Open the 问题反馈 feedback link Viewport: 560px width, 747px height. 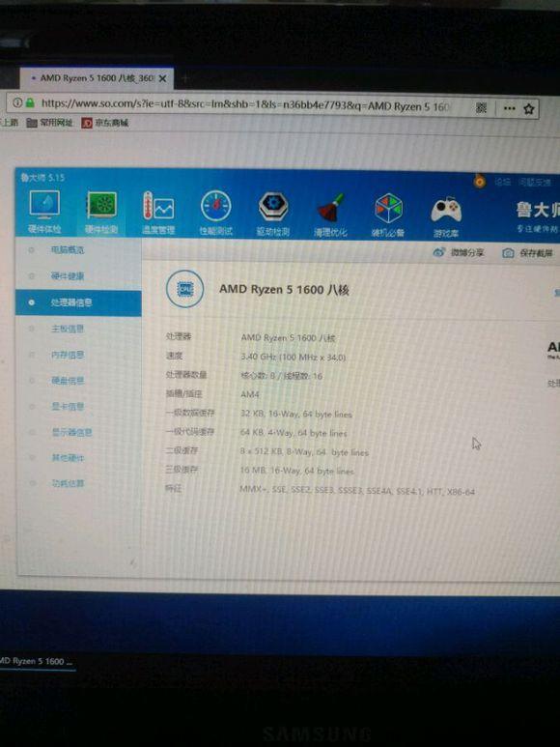pos(535,183)
